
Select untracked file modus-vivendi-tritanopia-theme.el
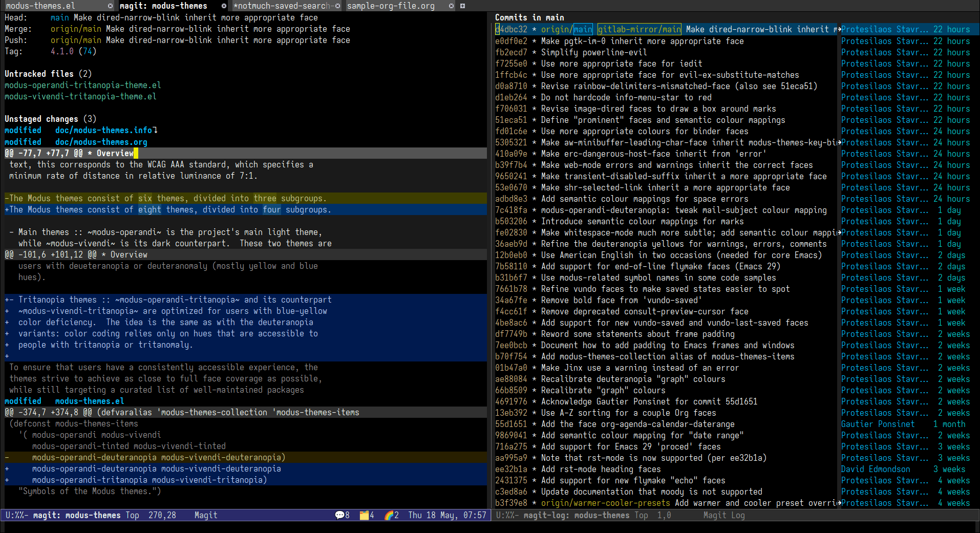click(80, 96)
